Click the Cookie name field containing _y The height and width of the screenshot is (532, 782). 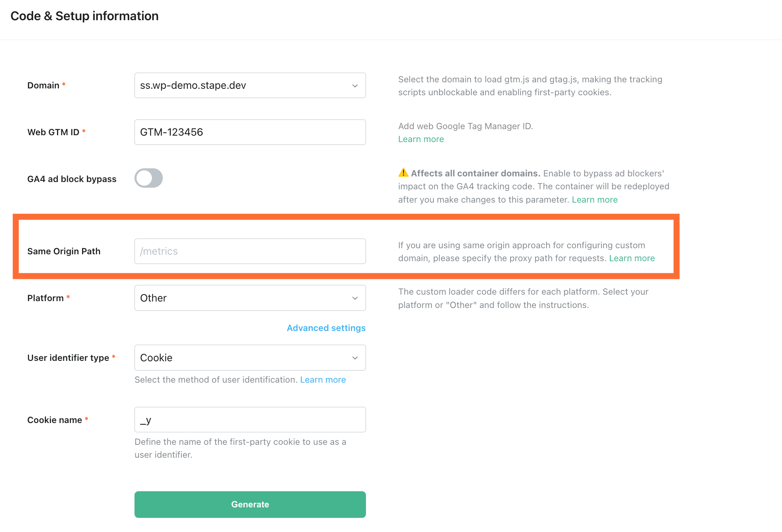coord(250,419)
